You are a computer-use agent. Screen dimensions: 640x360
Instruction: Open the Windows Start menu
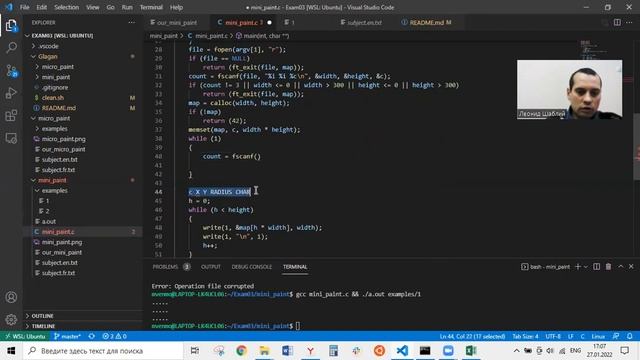click(11, 351)
